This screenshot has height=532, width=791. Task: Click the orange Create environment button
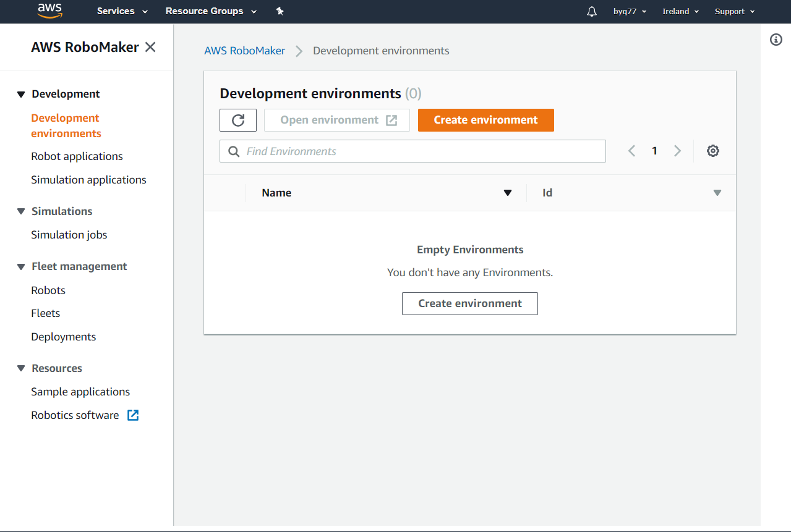(486, 120)
